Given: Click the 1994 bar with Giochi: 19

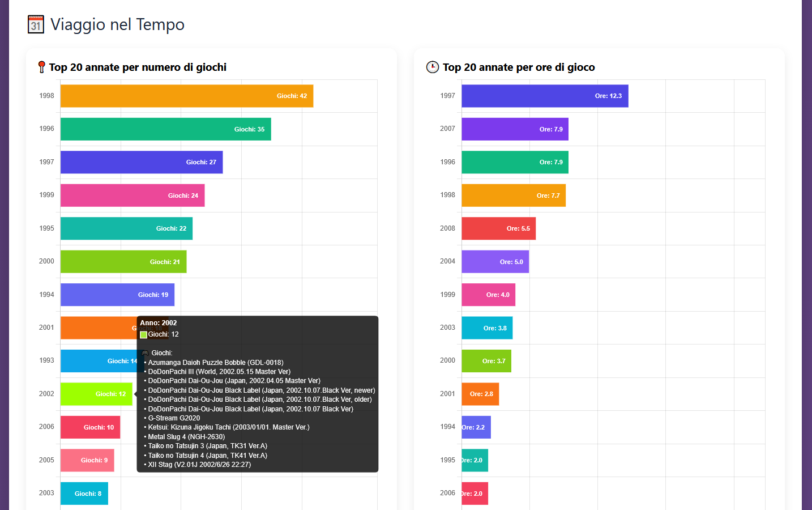Looking at the screenshot, I should (x=117, y=295).
